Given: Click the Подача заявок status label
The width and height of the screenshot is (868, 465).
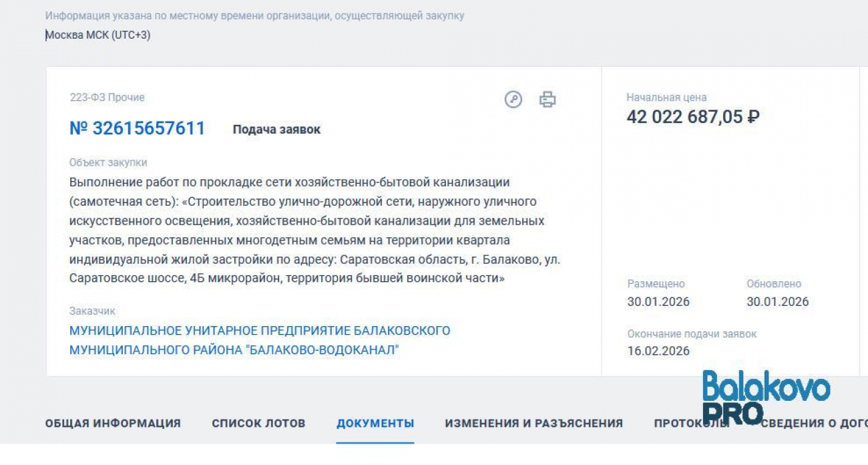Looking at the screenshot, I should point(276,129).
